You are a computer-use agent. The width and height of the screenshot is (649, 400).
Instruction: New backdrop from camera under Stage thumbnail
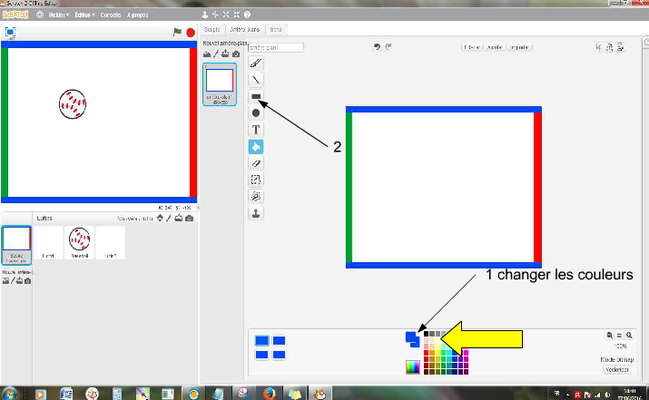pyautogui.click(x=28, y=281)
